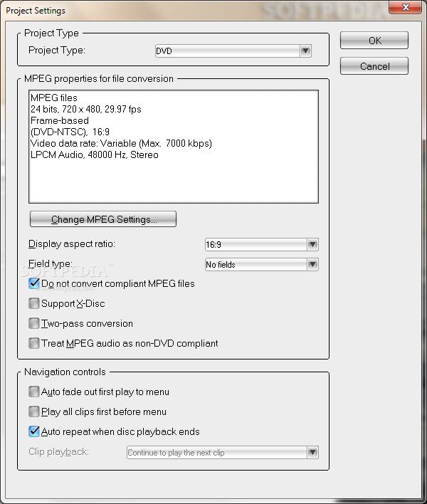Screen dimensions: 427x504
Task: Open the Project Type DVD dropdown
Action: [x=233, y=51]
